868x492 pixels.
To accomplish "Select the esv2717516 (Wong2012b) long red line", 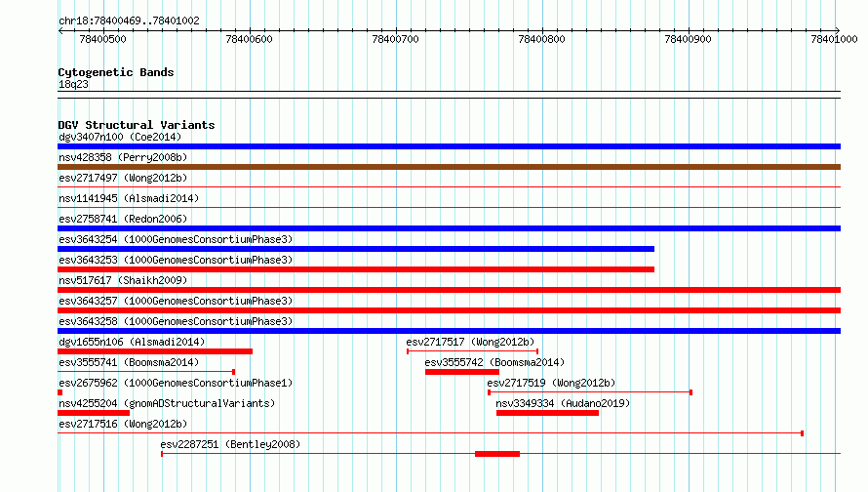I will [431, 433].
